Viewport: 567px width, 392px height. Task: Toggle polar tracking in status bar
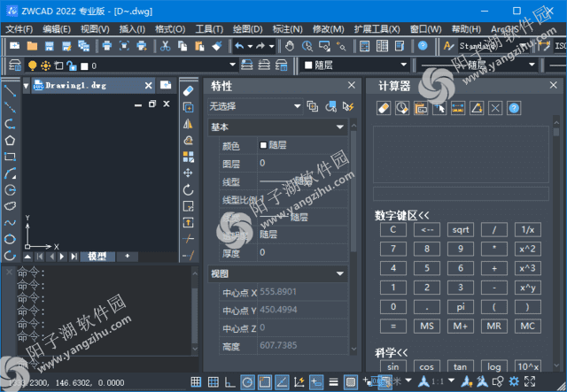[248, 382]
